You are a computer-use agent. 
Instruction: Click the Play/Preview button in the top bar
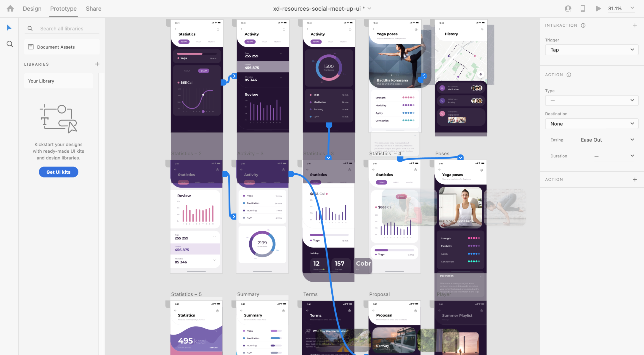pyautogui.click(x=598, y=9)
